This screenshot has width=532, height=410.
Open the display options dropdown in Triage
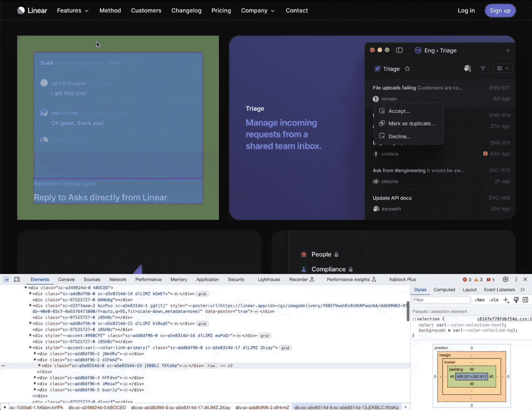503,68
